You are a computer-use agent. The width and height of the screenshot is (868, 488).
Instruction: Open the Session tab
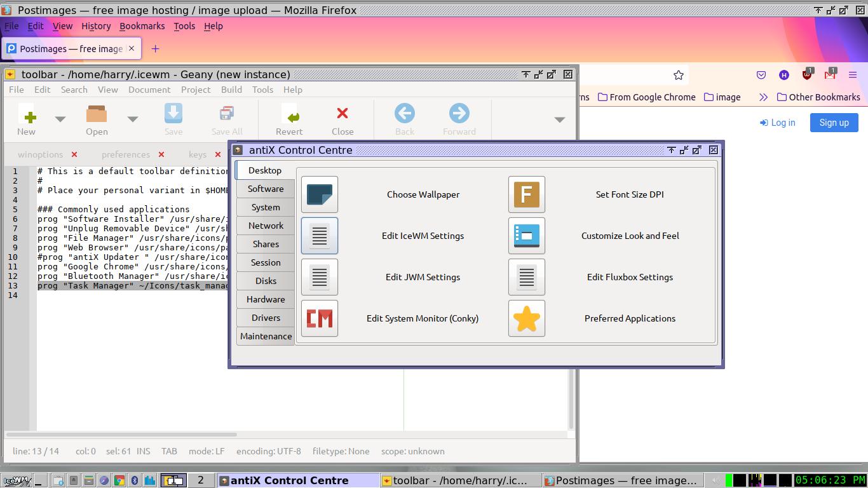pyautogui.click(x=266, y=262)
